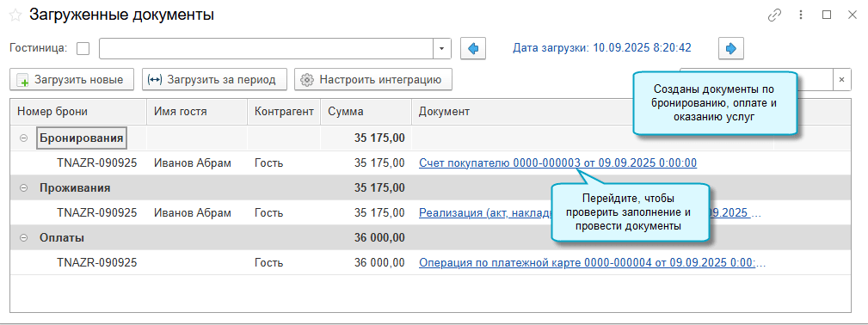Copy link using the chain icon

(774, 15)
